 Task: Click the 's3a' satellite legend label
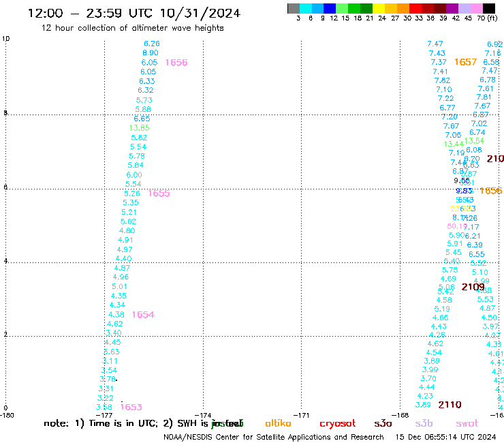pyautogui.click(x=383, y=424)
